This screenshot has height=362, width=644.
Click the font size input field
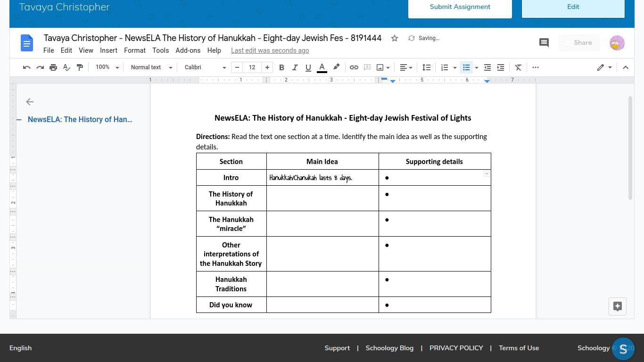coord(252,67)
